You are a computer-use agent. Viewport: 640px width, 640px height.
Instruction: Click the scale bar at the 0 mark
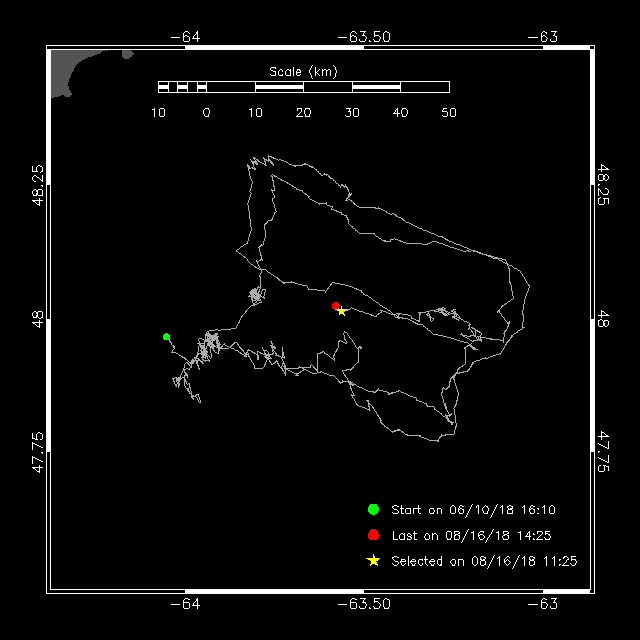click(x=207, y=87)
